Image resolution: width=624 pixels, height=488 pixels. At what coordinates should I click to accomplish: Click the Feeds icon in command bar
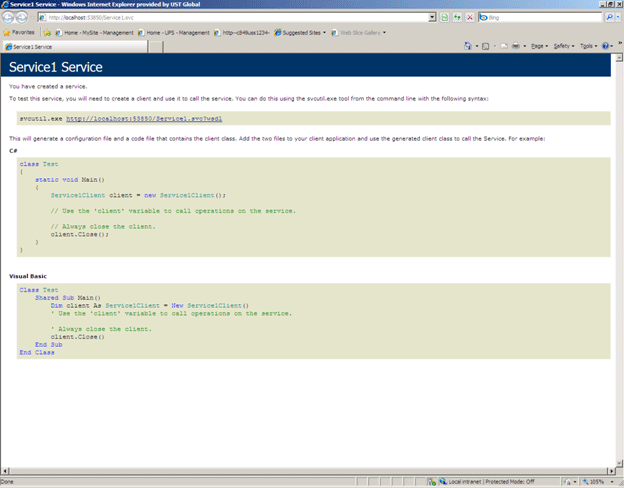[486, 46]
